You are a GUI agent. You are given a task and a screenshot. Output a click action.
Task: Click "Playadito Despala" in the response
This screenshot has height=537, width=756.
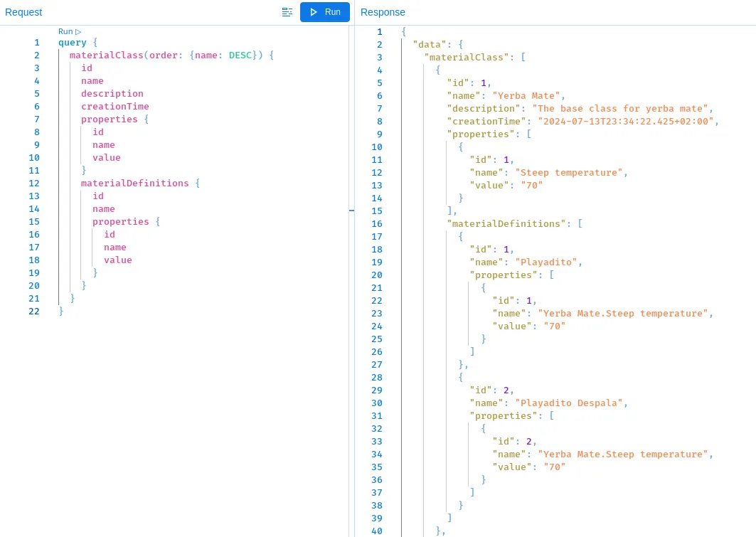(569, 403)
